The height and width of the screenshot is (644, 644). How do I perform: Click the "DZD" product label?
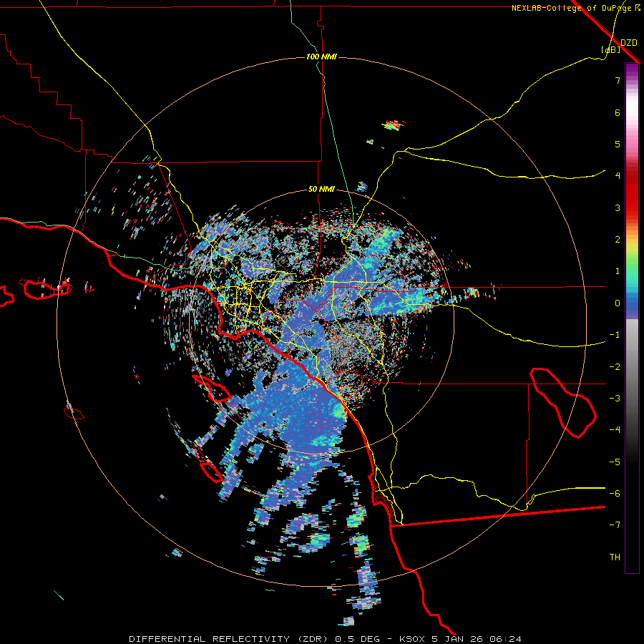pos(629,43)
